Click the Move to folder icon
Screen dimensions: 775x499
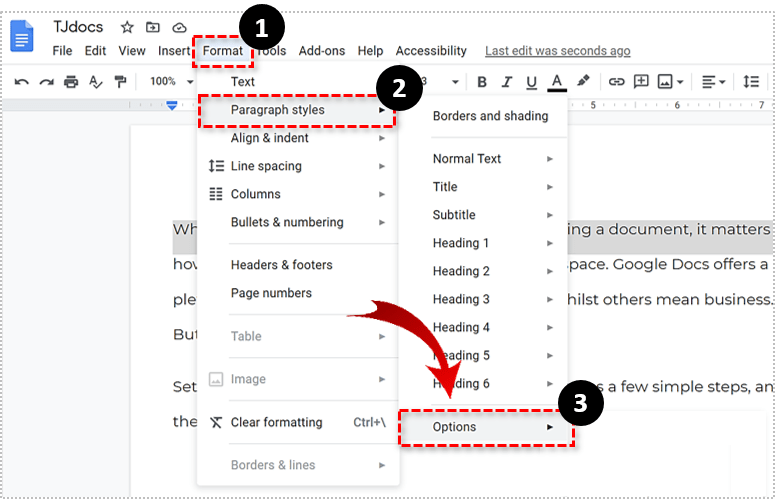153,27
